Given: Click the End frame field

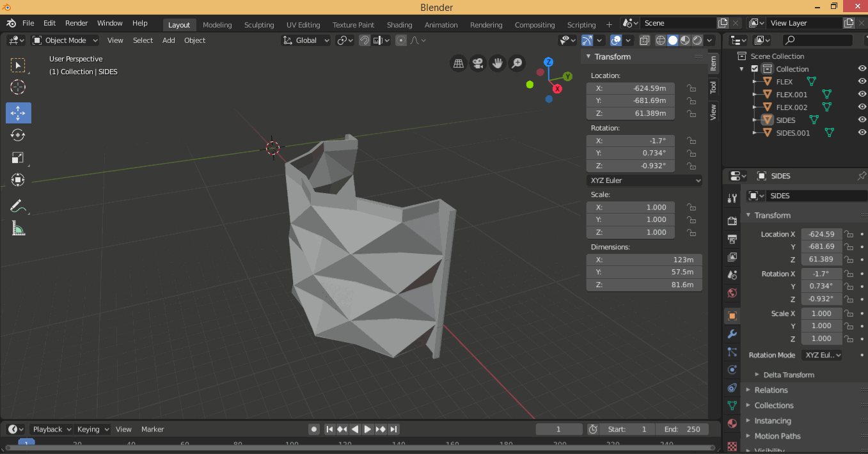Looking at the screenshot, I should (x=682, y=429).
